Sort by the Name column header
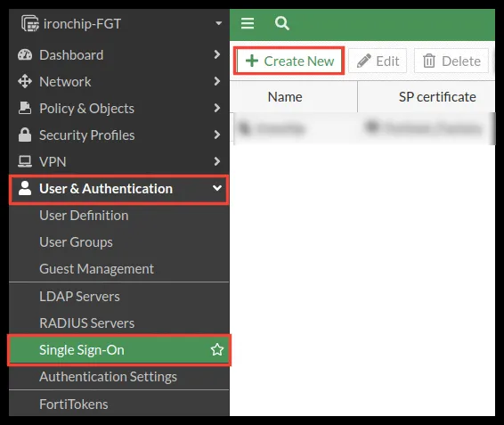 tap(294, 97)
